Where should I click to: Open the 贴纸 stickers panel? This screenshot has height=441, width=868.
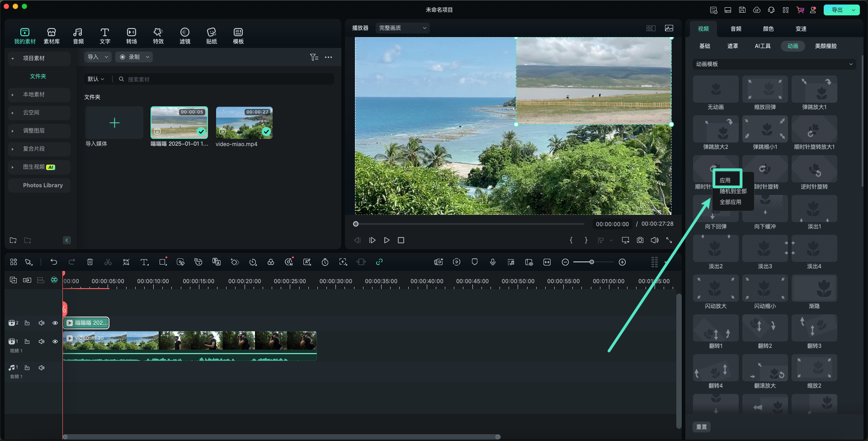point(211,36)
